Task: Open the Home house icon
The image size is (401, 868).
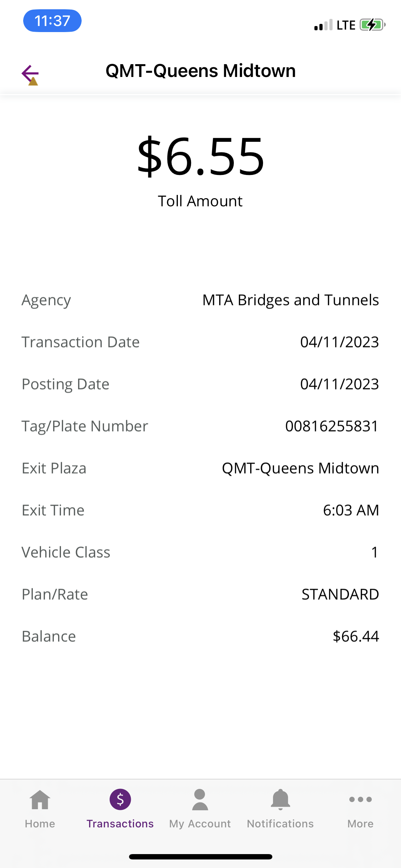Action: pos(40,800)
